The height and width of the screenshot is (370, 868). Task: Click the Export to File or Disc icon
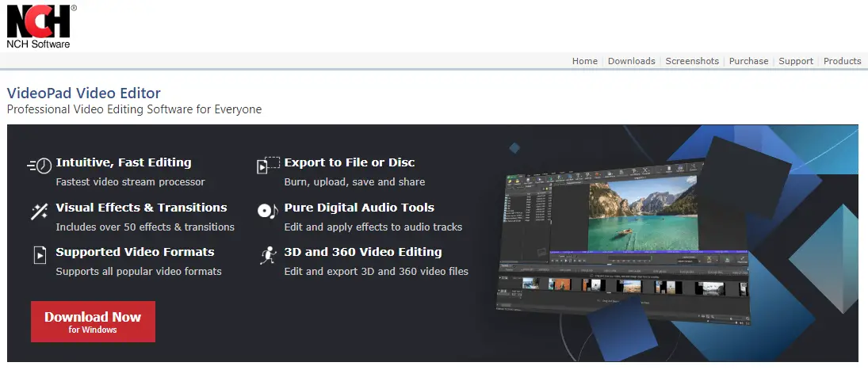coord(269,165)
